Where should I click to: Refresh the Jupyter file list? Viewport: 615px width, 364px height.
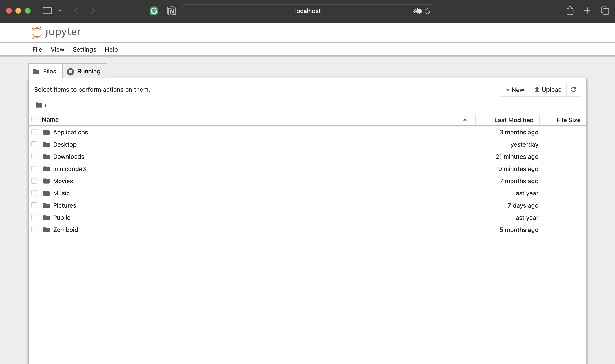573,90
